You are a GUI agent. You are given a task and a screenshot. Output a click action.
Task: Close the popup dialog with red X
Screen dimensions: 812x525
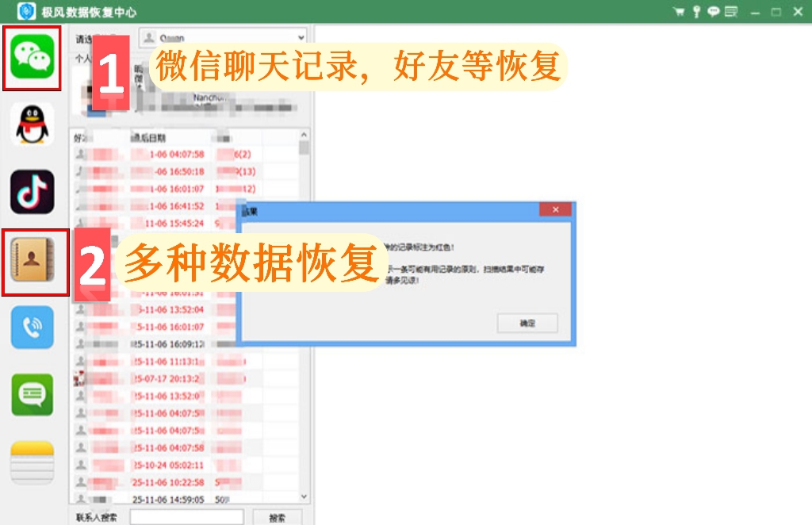[x=555, y=209]
